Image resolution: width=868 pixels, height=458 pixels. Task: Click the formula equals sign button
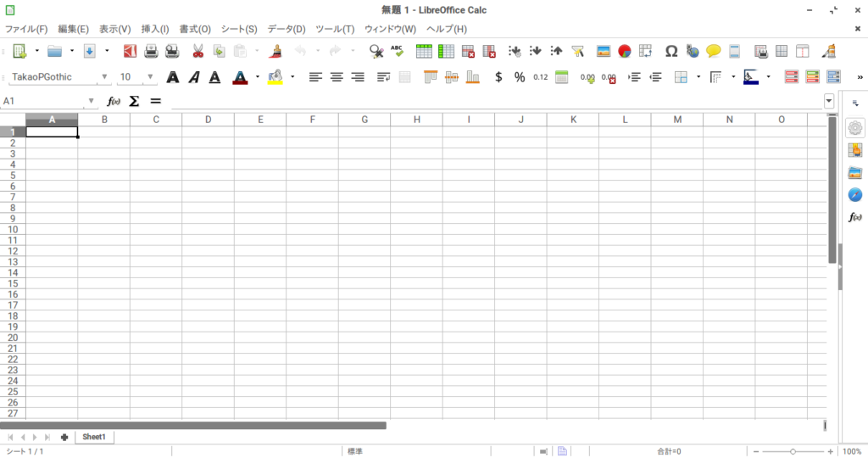156,101
